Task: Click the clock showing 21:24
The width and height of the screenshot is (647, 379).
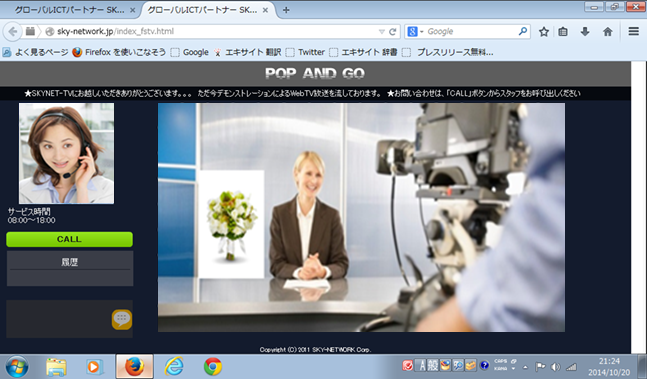Action: (609, 362)
